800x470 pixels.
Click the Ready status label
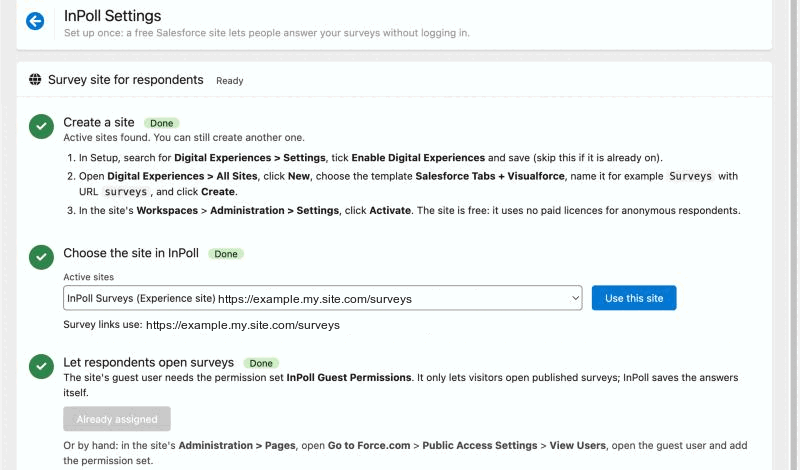point(230,81)
